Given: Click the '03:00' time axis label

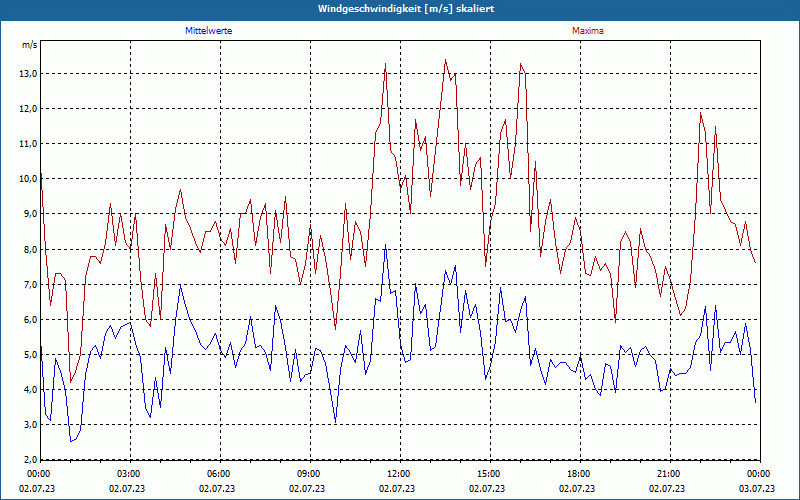Looking at the screenshot, I should click(128, 474).
